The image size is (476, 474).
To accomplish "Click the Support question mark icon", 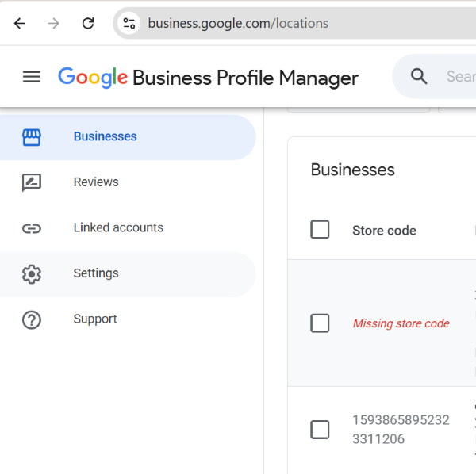I will tap(32, 320).
